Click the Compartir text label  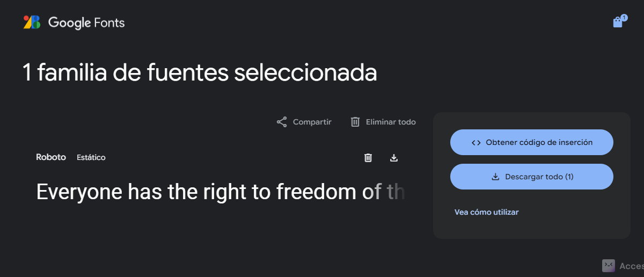click(x=312, y=122)
